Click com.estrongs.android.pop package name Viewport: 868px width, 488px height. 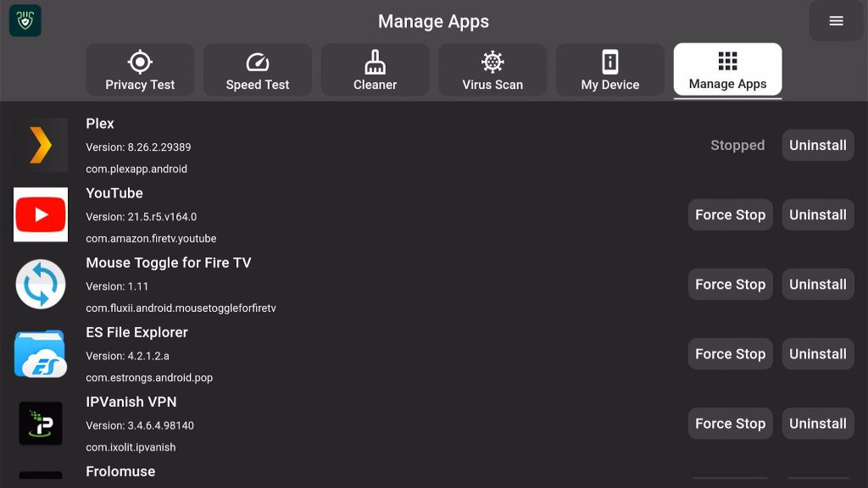tap(149, 378)
